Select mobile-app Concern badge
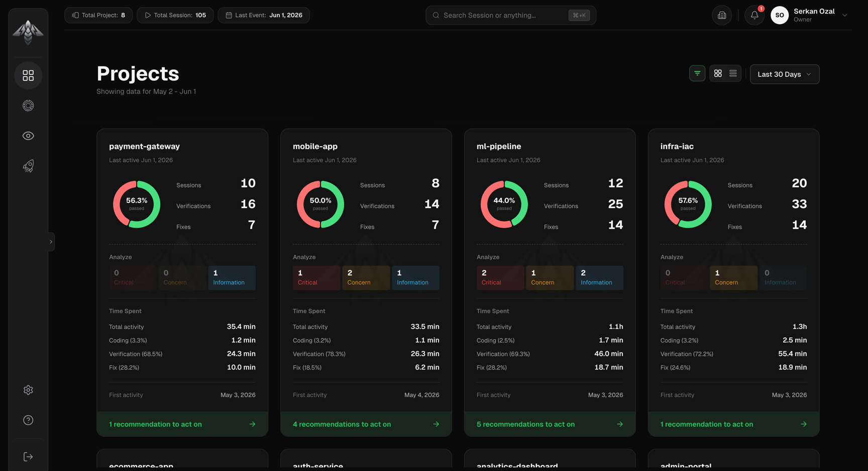The width and height of the screenshot is (868, 471). click(366, 277)
